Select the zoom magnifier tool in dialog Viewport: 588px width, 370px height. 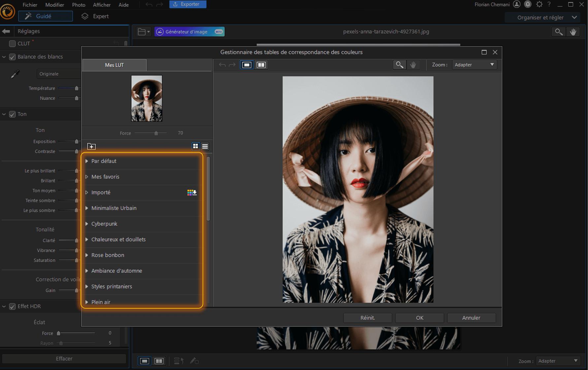pyautogui.click(x=399, y=65)
